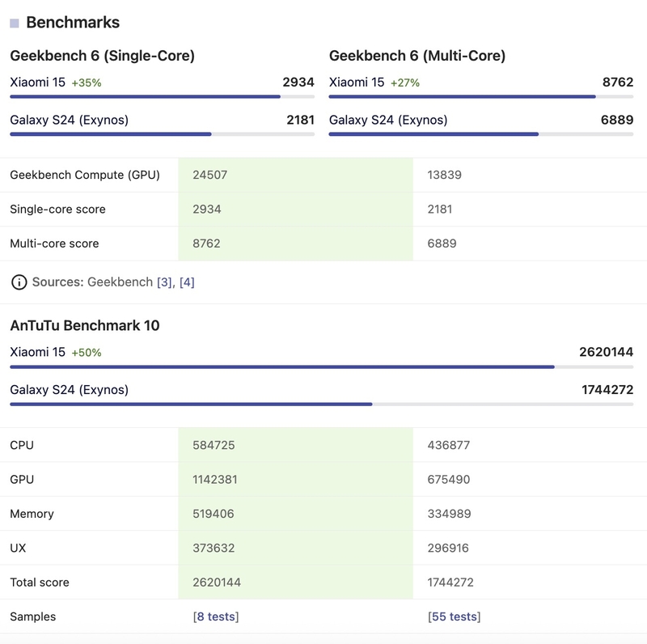
Task: Click Xiaomi 15 multi-core progress bar
Action: coord(481,97)
